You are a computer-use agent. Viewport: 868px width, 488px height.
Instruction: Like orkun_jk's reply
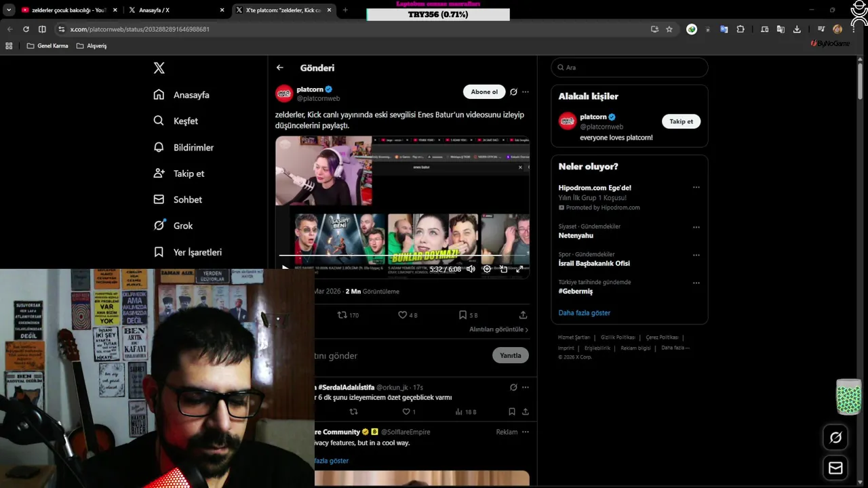point(409,411)
